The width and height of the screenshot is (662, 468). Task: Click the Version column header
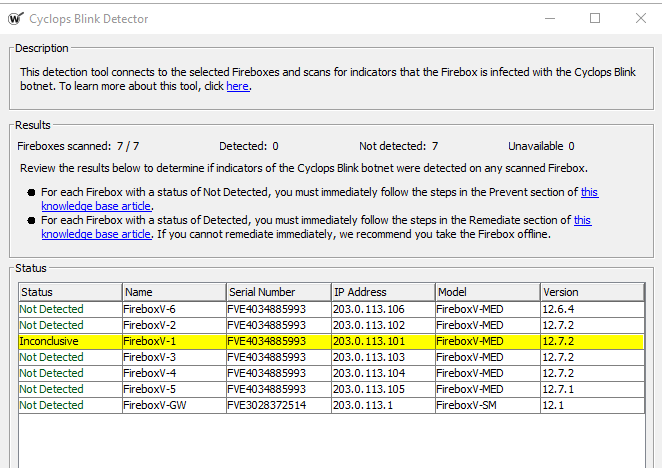tap(590, 292)
